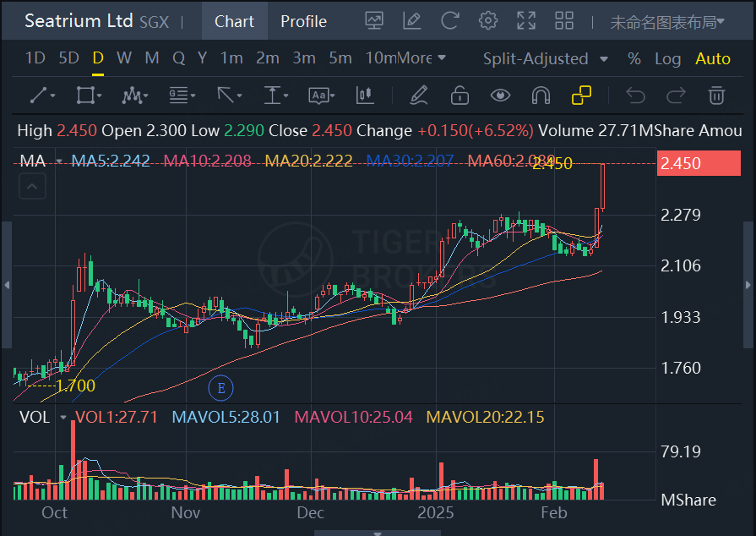Click the MA30:2.207 legend label
The width and height of the screenshot is (756, 536).
410,161
